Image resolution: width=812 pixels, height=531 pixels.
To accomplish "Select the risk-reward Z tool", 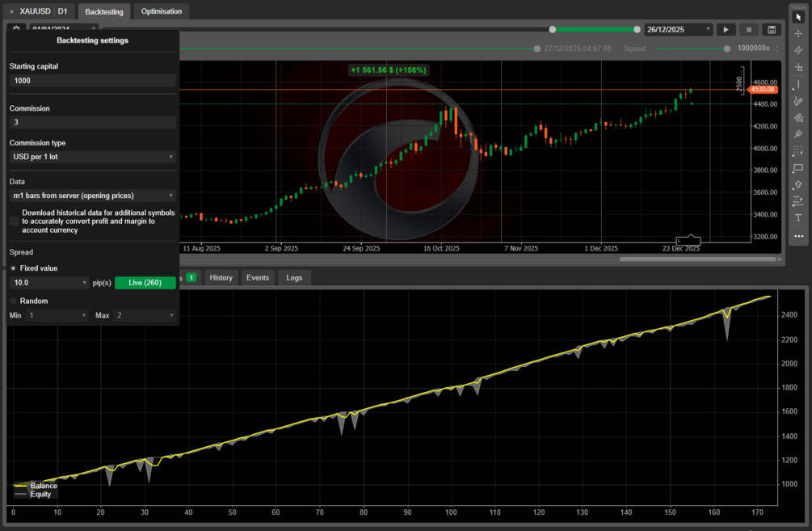I will (798, 201).
